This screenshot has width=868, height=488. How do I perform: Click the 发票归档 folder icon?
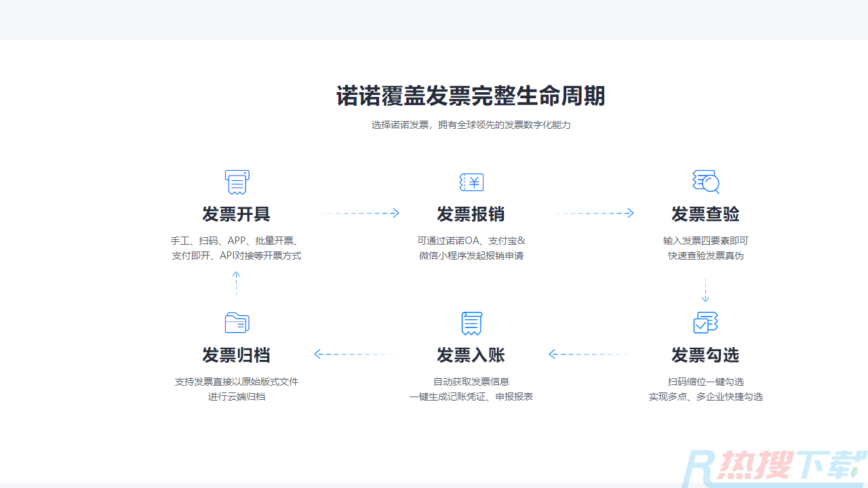click(237, 323)
